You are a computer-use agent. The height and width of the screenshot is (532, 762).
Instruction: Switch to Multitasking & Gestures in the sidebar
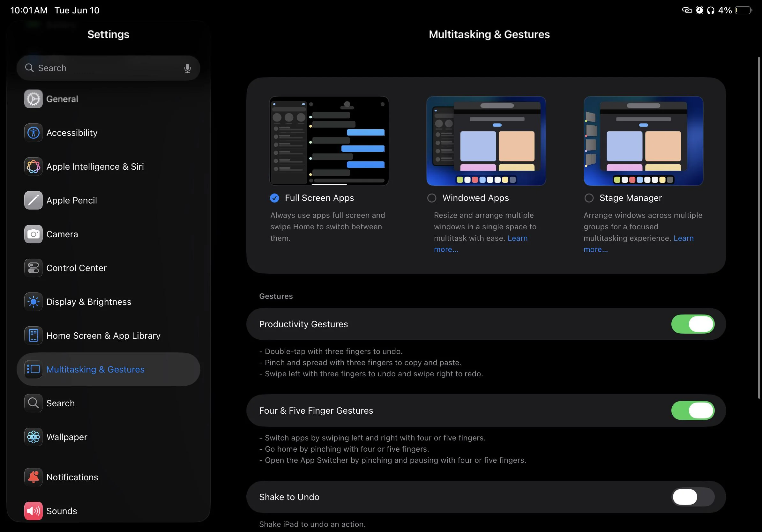(95, 369)
